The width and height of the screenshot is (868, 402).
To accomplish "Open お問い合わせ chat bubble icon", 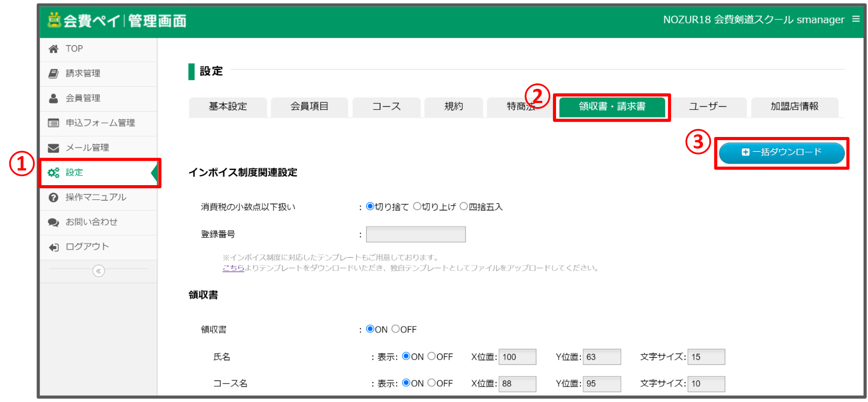I will (54, 222).
